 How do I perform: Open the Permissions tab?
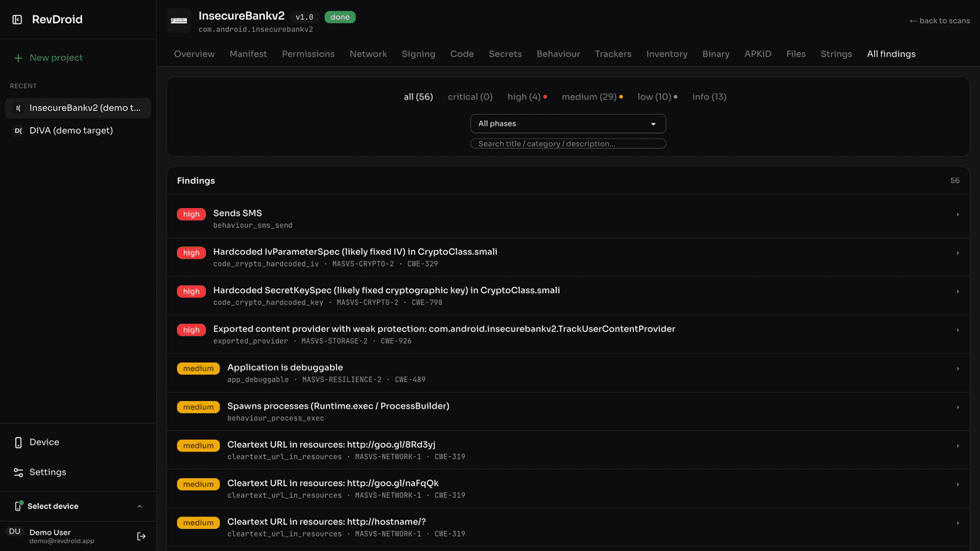[x=308, y=54]
